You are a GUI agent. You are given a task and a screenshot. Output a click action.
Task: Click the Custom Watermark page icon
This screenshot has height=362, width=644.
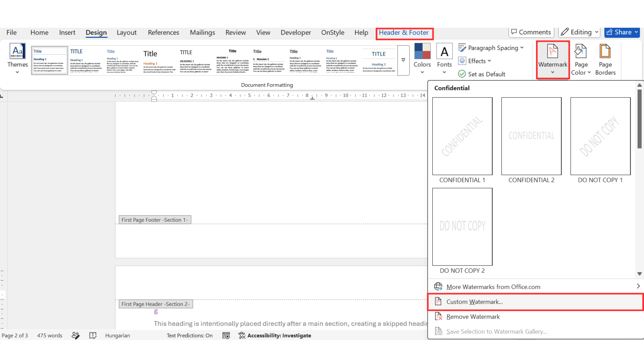438,301
